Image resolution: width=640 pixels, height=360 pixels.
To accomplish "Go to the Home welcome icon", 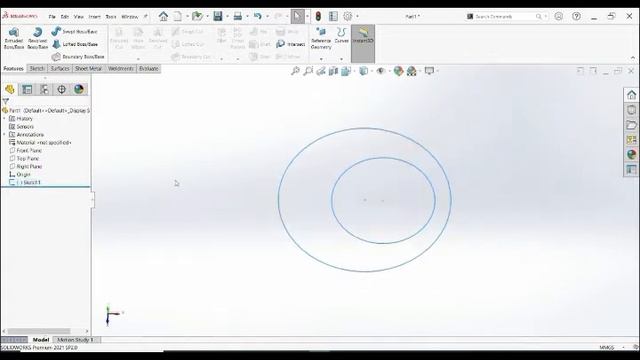I will (163, 16).
